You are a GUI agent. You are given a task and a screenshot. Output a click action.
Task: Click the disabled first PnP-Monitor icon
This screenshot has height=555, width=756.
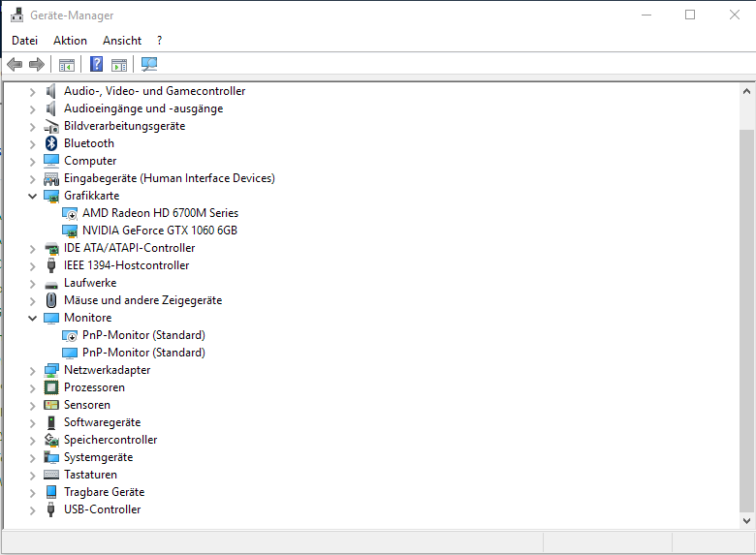point(70,335)
